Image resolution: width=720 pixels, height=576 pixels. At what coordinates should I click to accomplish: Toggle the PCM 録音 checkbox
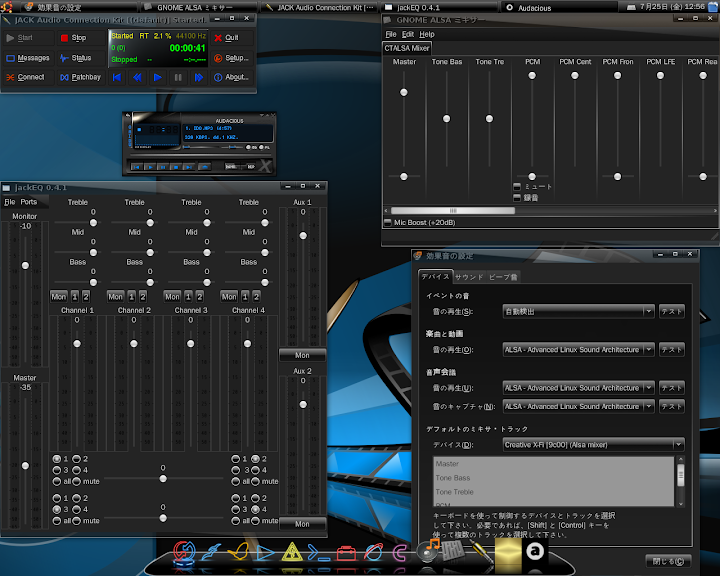tap(517, 198)
